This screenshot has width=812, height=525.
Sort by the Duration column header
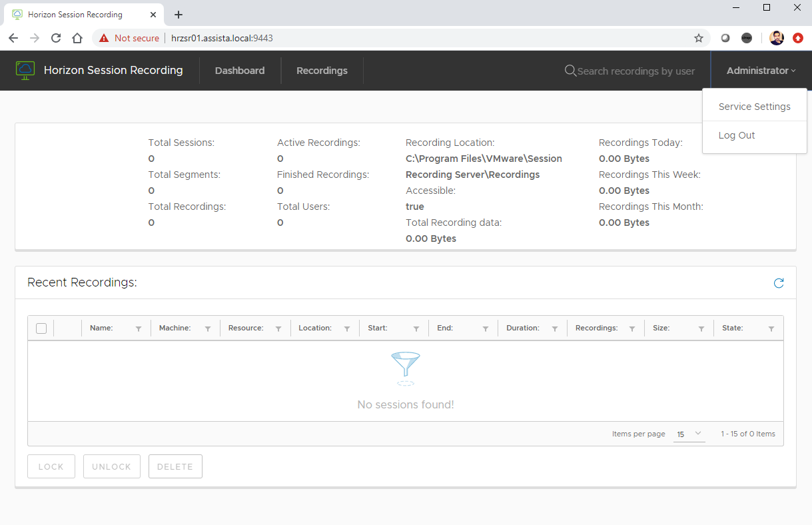coord(523,328)
